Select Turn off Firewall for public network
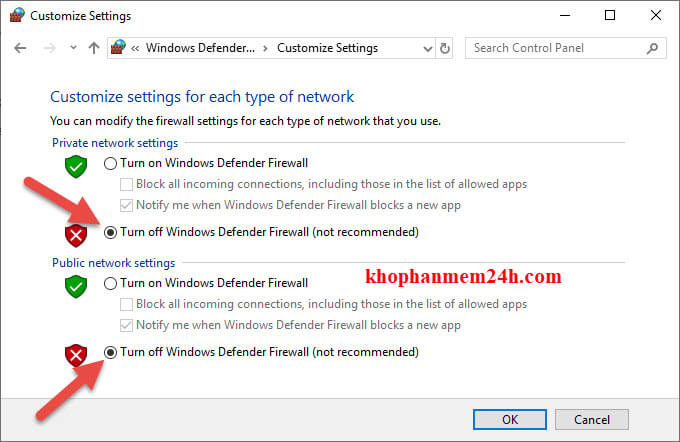680x442 pixels. point(110,352)
